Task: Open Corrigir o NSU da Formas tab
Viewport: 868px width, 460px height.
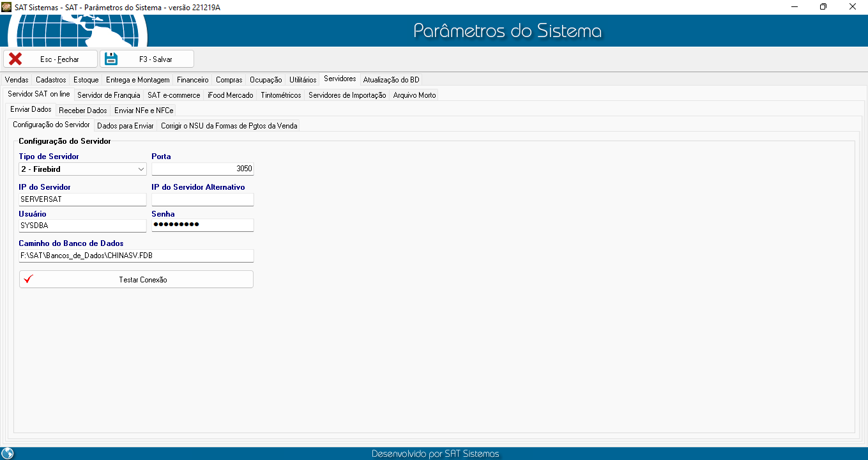Action: coord(229,126)
